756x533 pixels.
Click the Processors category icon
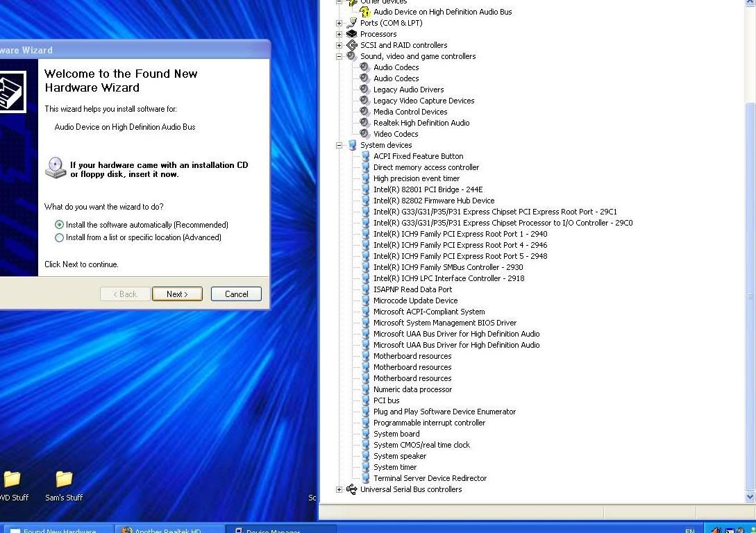pyautogui.click(x=352, y=34)
